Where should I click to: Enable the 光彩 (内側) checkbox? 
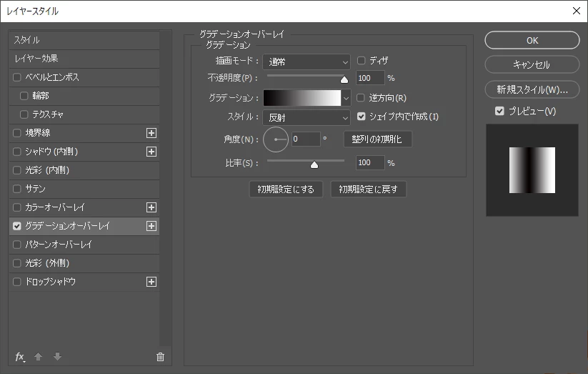point(17,170)
